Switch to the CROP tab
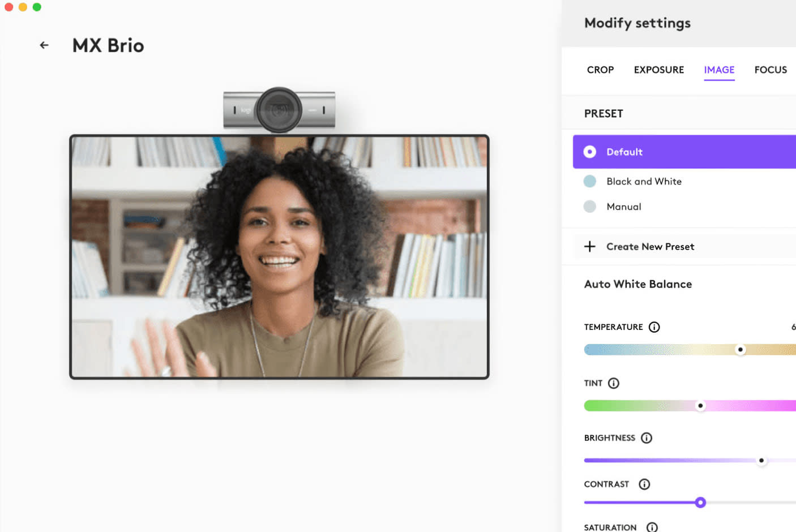 600,70
